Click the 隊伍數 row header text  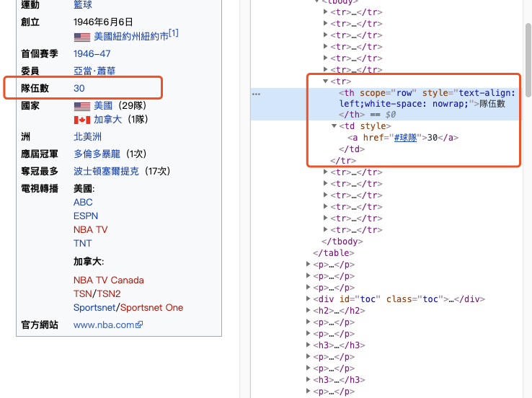tap(35, 88)
